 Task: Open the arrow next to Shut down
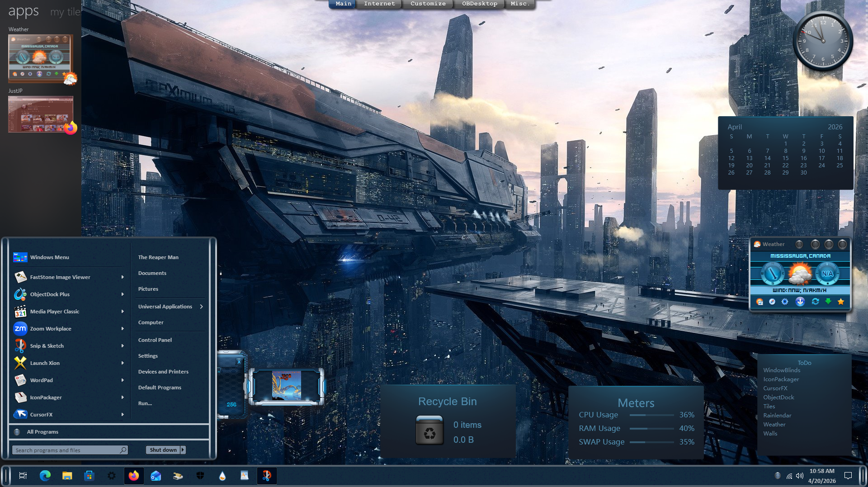(x=183, y=450)
